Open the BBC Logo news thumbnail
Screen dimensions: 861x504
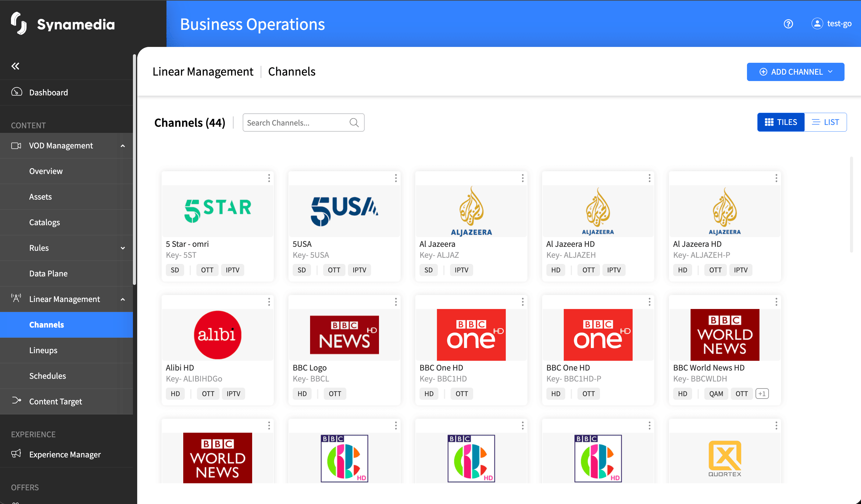[345, 335]
